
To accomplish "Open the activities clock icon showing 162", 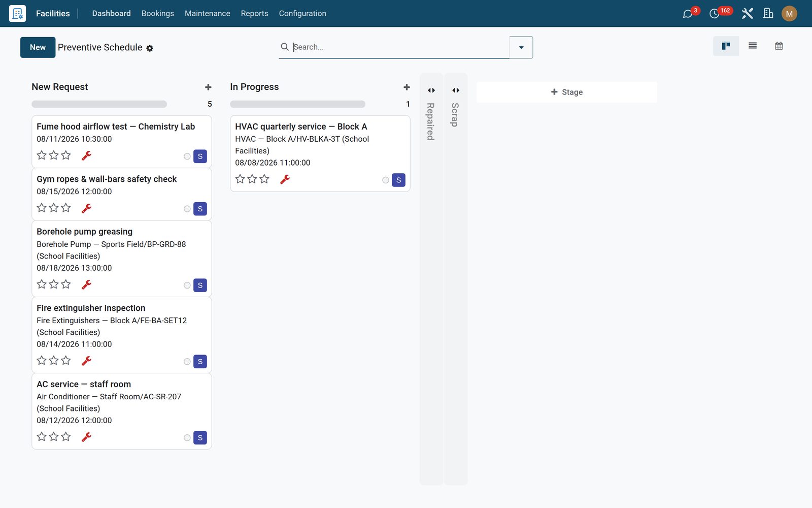I will click(714, 14).
